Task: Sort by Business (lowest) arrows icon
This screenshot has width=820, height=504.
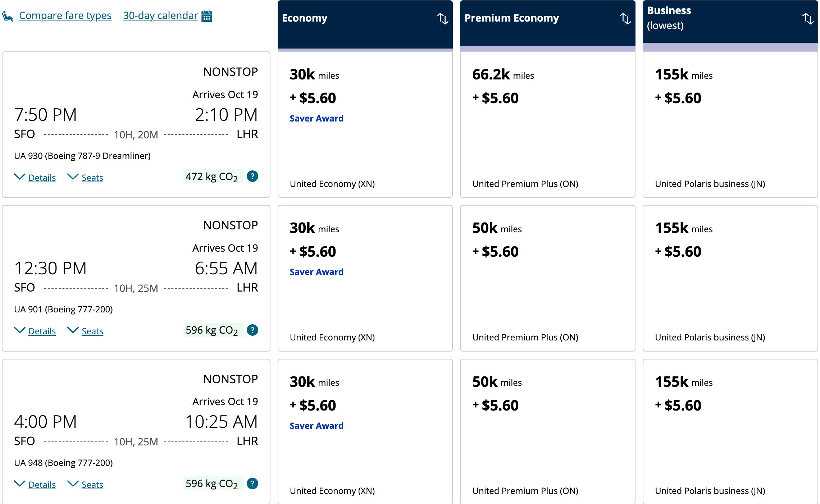Action: tap(808, 19)
